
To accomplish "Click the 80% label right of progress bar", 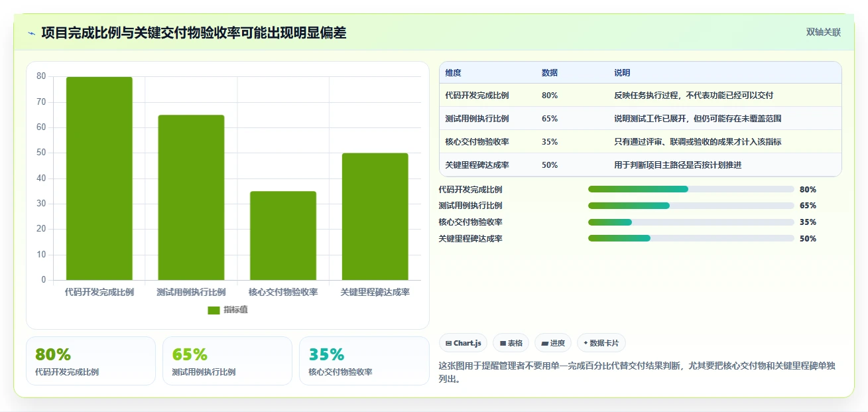I will point(808,190).
